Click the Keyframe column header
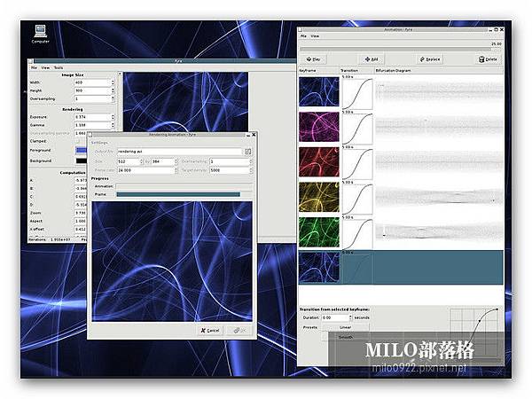Viewport: 532px width, 399px height. 319,71
